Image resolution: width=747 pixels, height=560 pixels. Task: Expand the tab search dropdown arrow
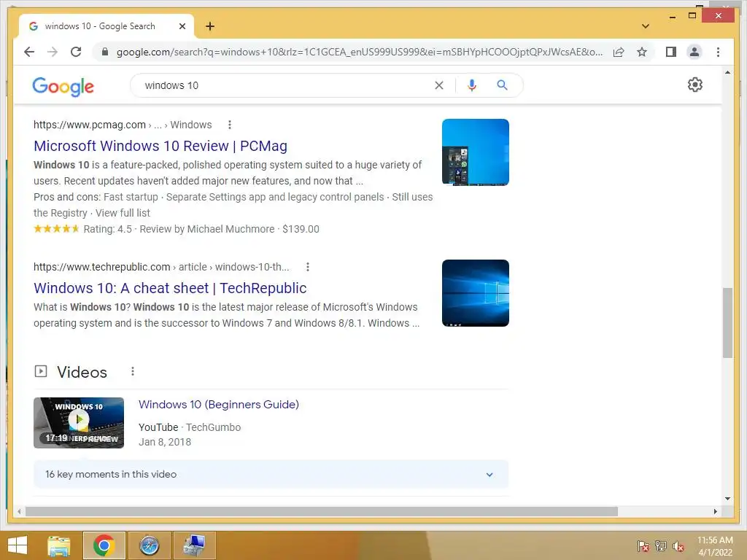[x=646, y=26]
